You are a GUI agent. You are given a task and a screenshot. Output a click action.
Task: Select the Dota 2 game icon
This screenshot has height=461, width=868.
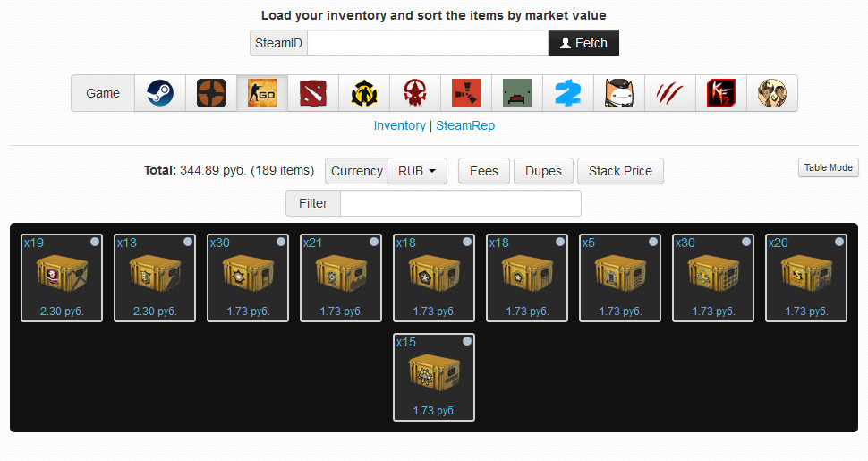pos(313,93)
